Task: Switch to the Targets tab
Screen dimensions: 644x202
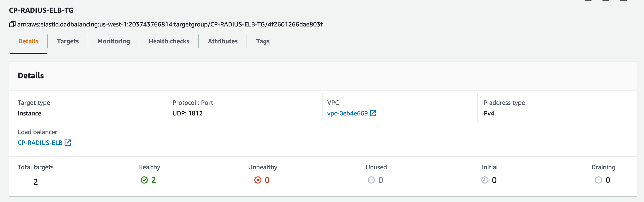Action: (68, 41)
